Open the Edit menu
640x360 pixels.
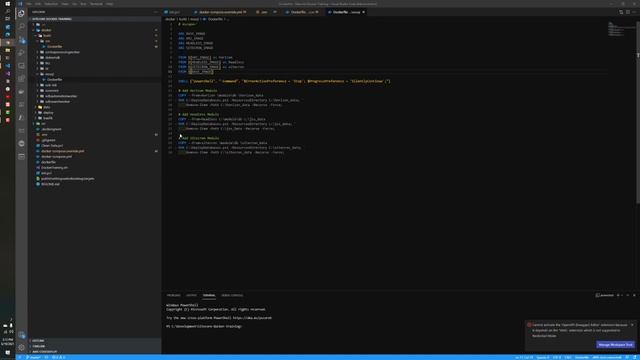point(38,4)
